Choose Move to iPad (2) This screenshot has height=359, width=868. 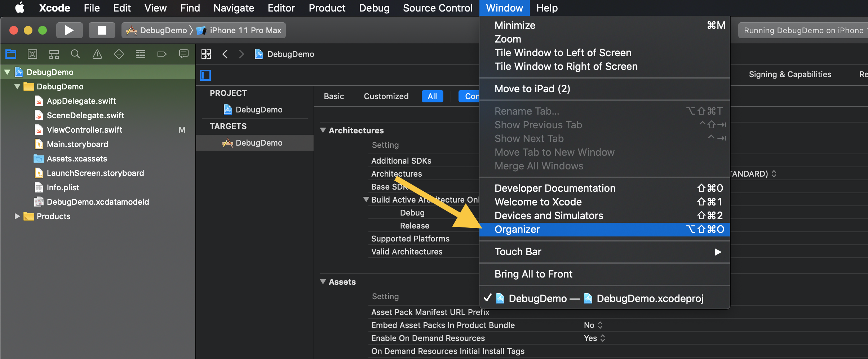[605, 89]
